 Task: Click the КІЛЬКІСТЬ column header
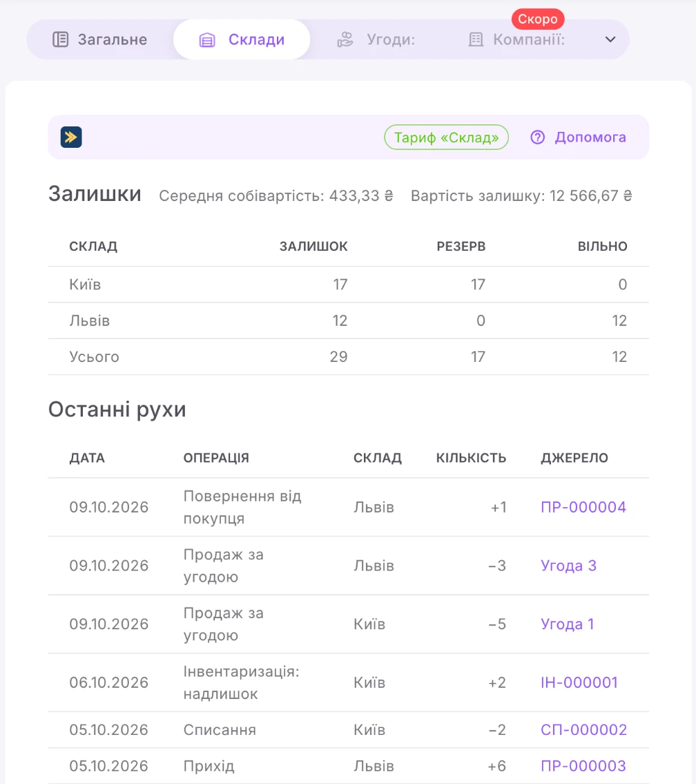[471, 458]
